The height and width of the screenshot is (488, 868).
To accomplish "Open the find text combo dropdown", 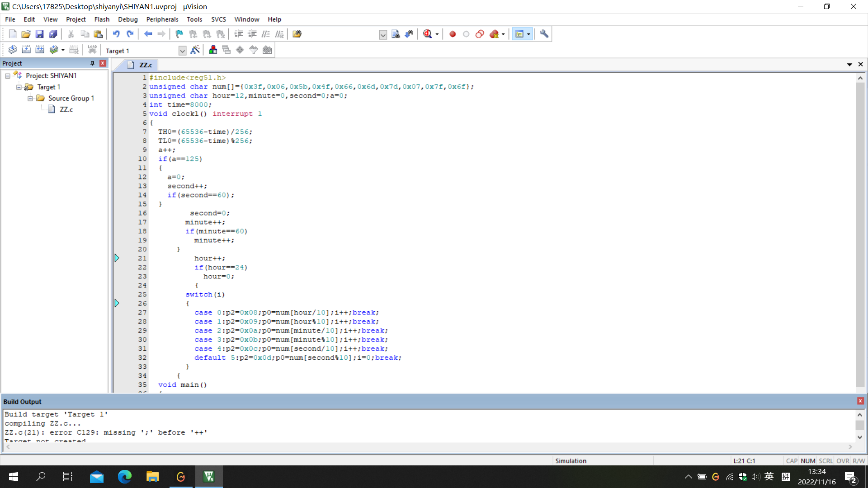I will tap(383, 35).
